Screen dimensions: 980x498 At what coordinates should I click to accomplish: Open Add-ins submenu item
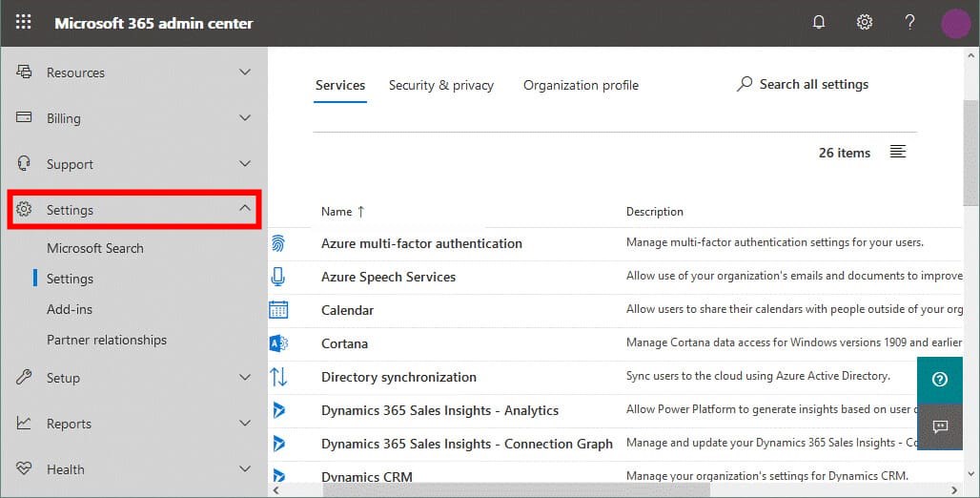[70, 309]
